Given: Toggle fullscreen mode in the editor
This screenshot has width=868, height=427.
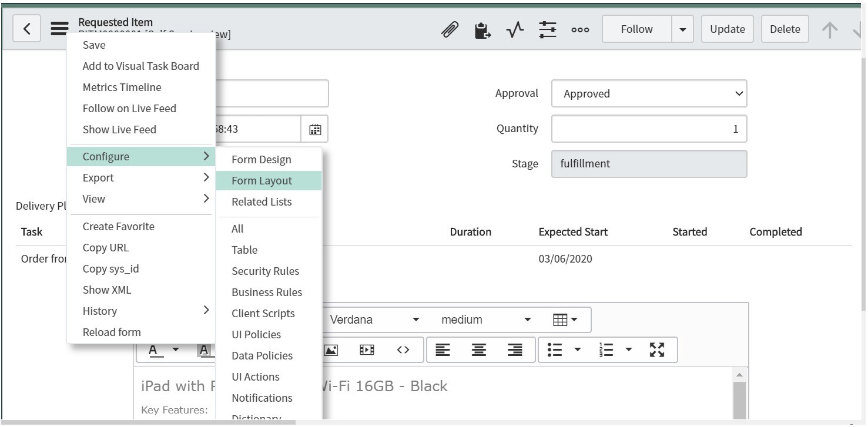Looking at the screenshot, I should (656, 350).
